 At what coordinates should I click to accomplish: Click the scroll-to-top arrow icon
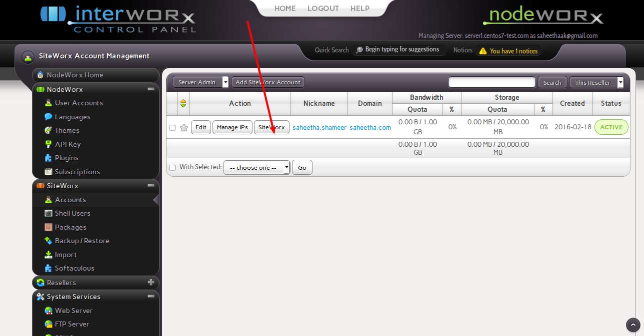click(x=633, y=325)
